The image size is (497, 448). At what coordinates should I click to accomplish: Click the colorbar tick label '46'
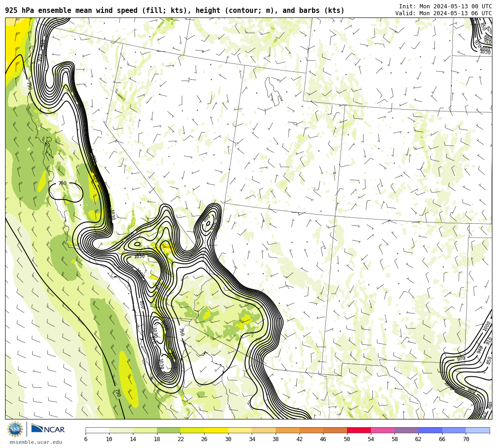(324, 439)
